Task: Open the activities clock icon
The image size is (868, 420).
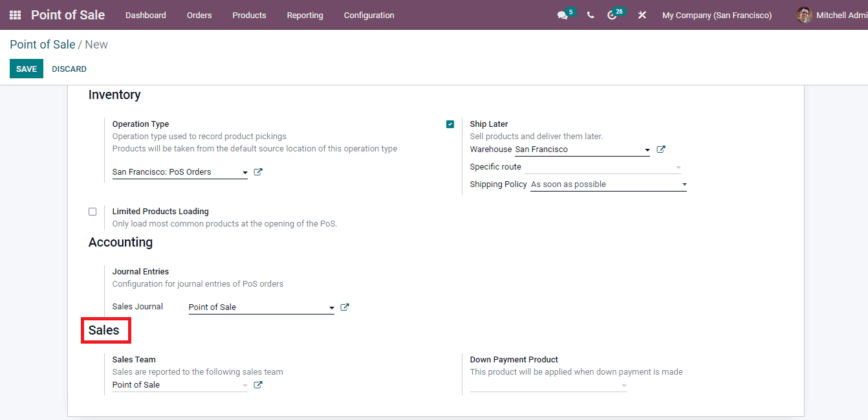Action: click(x=613, y=15)
